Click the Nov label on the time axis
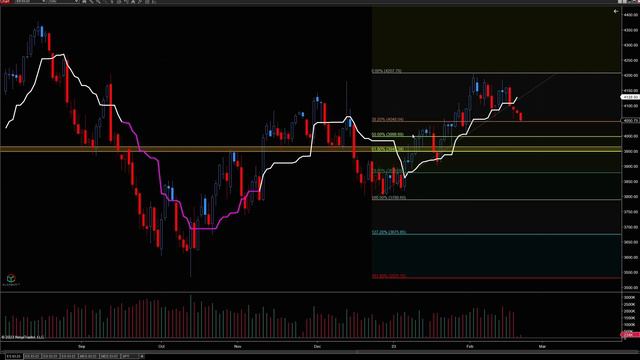 (238, 347)
